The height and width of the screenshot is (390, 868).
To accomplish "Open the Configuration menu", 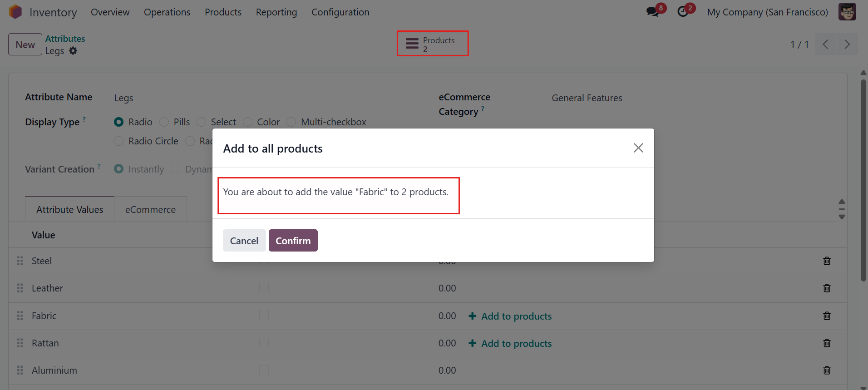I will coord(340,12).
